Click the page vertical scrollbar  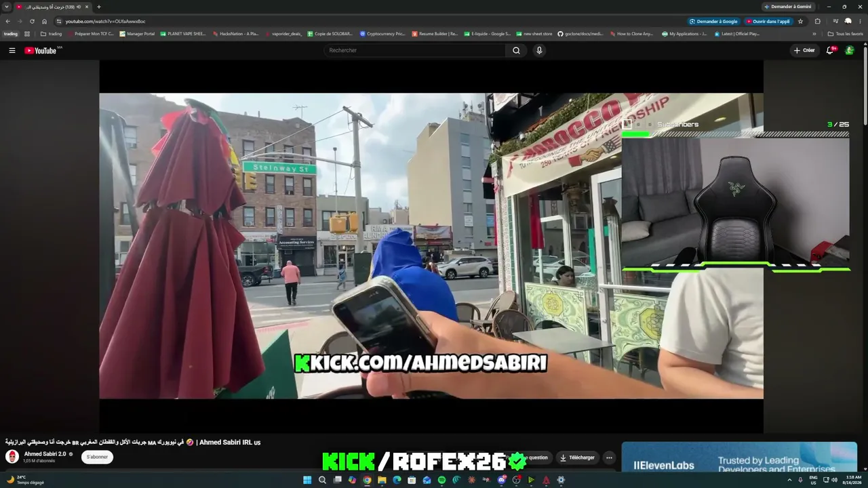click(x=865, y=85)
